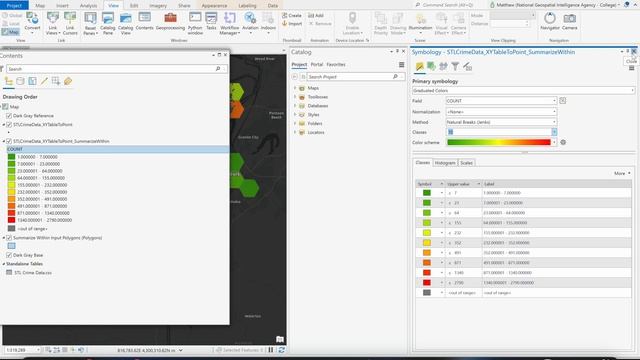Toggle Summarize Within Input Polygons checkbox
The image size is (640, 360).
(x=9, y=238)
